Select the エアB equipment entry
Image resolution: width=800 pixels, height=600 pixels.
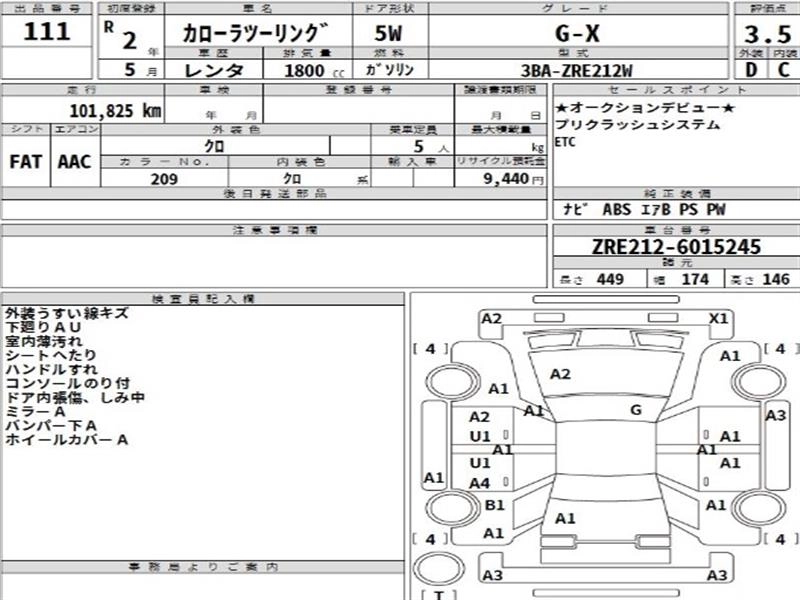point(656,209)
